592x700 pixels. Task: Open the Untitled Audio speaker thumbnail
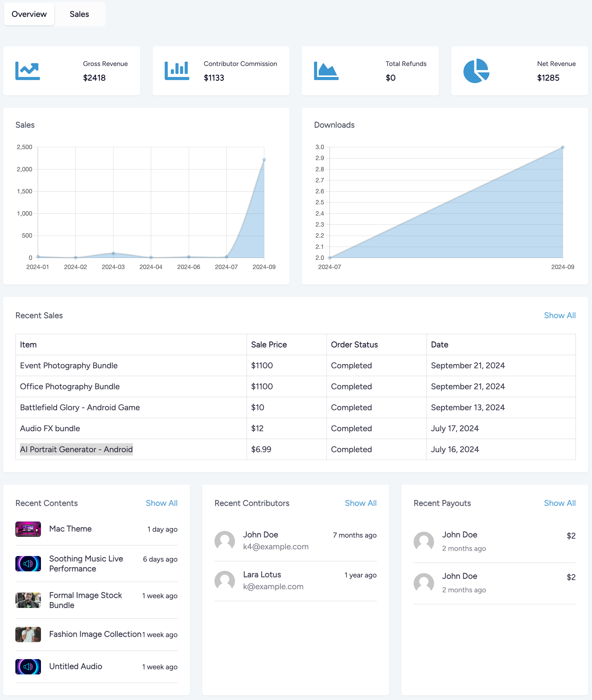pos(28,666)
